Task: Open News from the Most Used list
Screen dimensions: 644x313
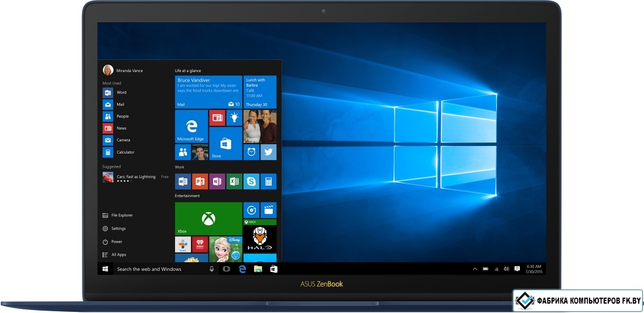Action: (x=115, y=128)
